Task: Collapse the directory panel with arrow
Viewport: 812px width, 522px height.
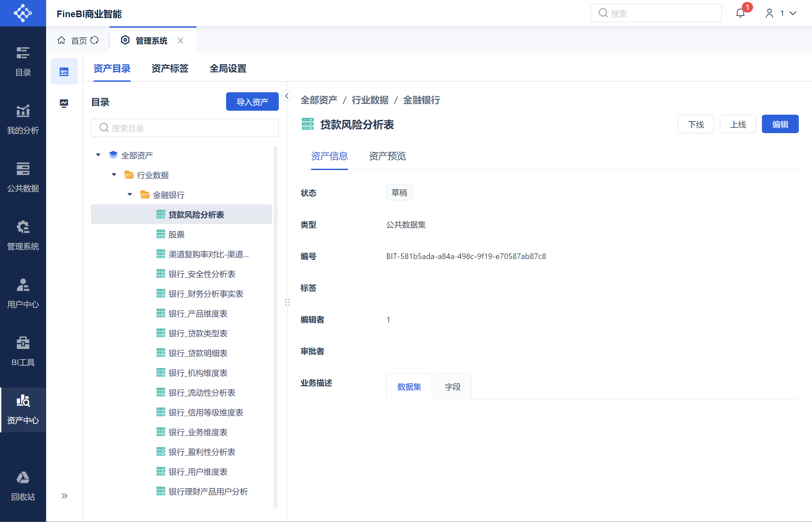Action: click(x=287, y=96)
